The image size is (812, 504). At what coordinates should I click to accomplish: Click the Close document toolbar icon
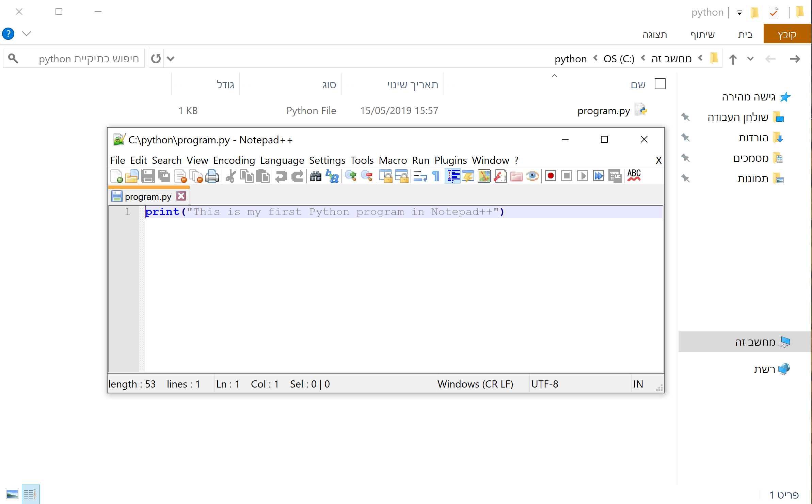[x=180, y=176]
